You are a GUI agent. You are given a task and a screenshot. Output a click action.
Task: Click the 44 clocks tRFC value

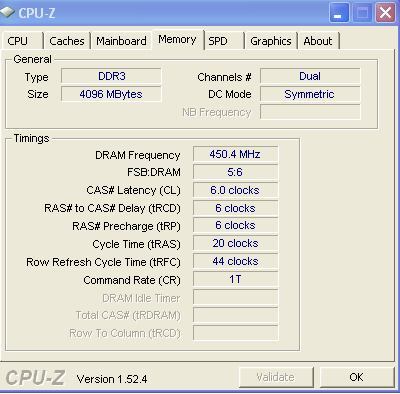point(235,261)
